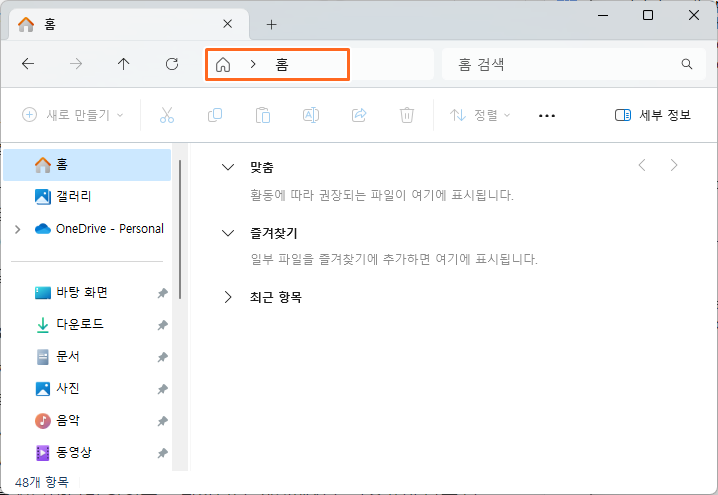Click the paste clipboard icon
The image size is (718, 495).
(x=263, y=115)
